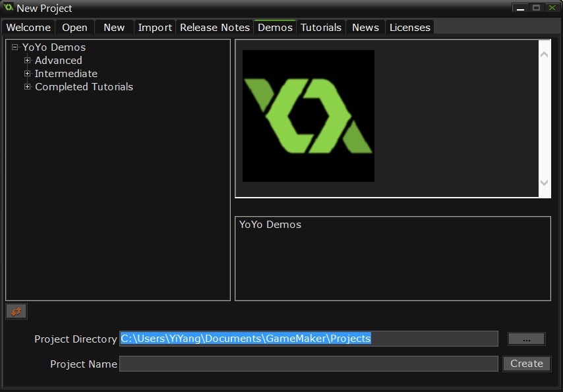The width and height of the screenshot is (563, 392).
Task: Select the Advanced tree item
Action: [x=59, y=61]
